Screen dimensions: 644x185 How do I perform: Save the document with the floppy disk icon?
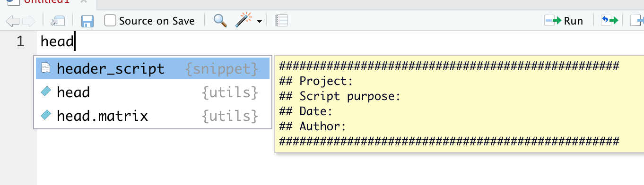(x=87, y=21)
